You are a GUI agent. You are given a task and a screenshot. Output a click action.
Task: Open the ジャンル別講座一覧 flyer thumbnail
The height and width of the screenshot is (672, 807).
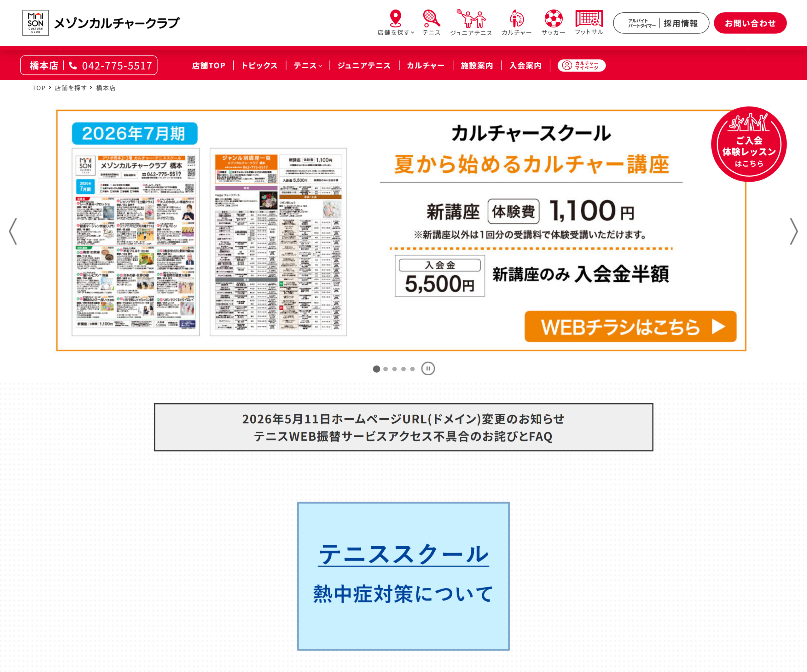(278, 242)
